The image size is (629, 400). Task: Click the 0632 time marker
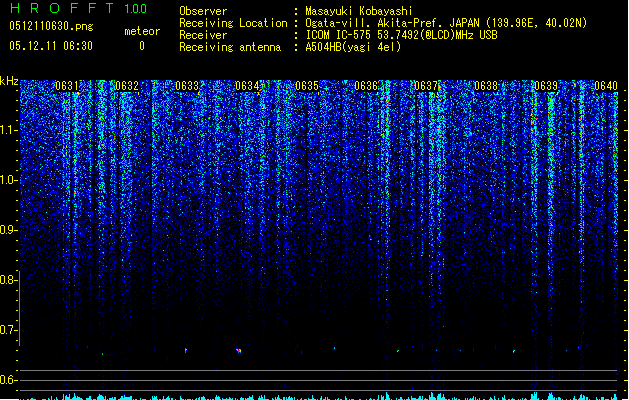coord(127,86)
